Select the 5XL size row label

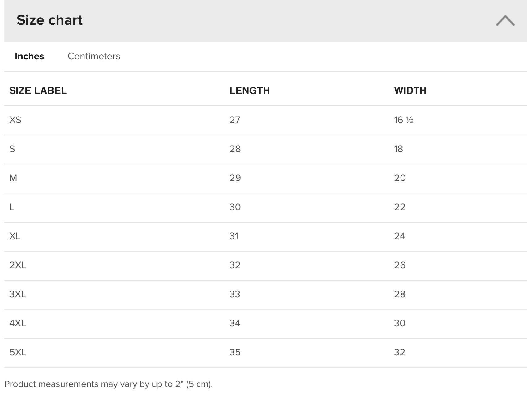[18, 352]
